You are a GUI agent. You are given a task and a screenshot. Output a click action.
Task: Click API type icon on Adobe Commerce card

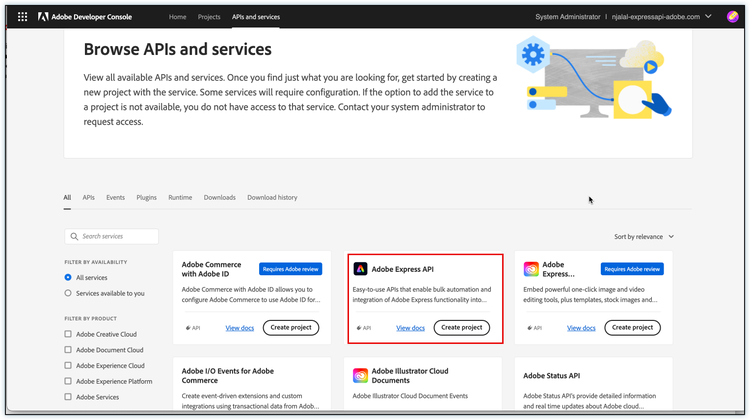click(188, 328)
